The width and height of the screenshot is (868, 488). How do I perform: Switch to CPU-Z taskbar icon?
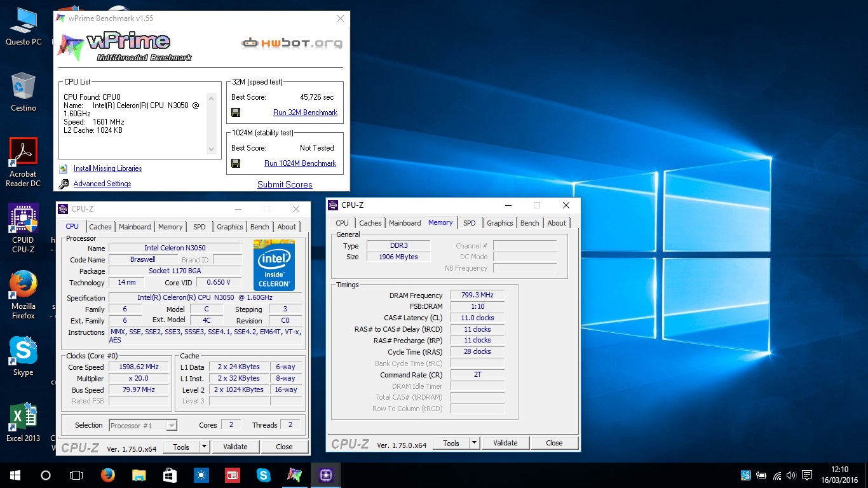pos(325,475)
